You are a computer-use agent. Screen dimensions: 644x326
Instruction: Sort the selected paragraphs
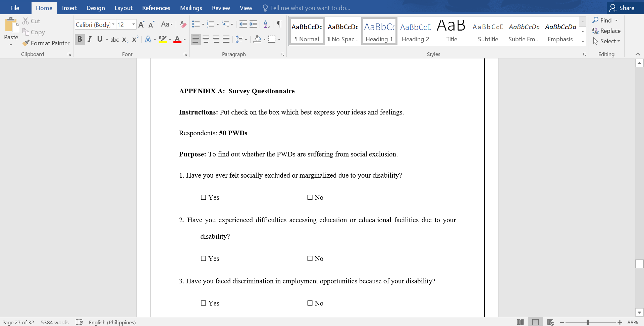(267, 24)
